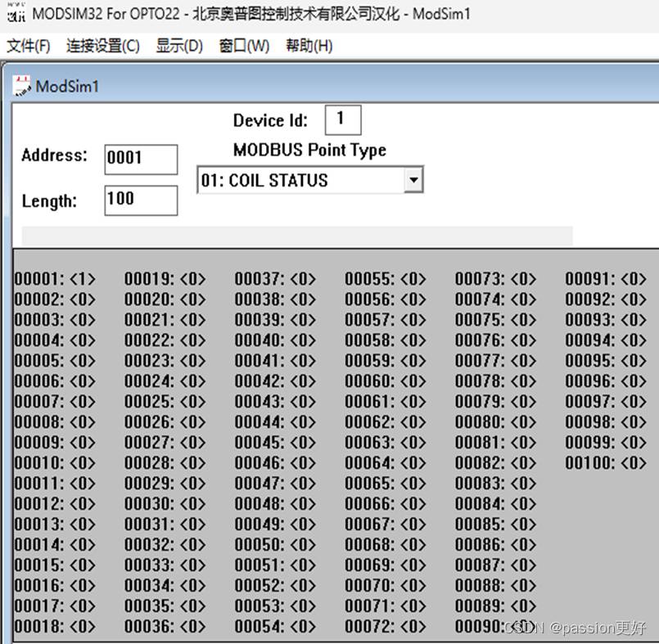Select coil entry 00008: <0>

55,421
